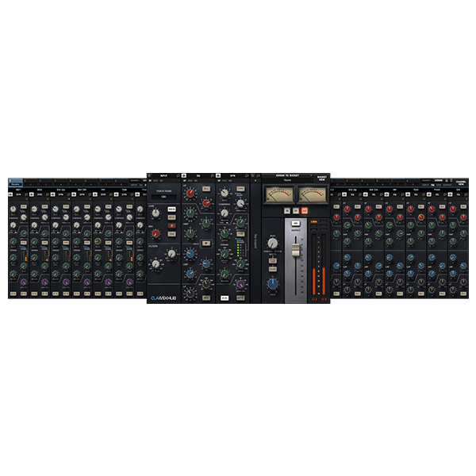The width and height of the screenshot is (476, 476).
Task: Click the Bucket View button
Action: click(321, 177)
